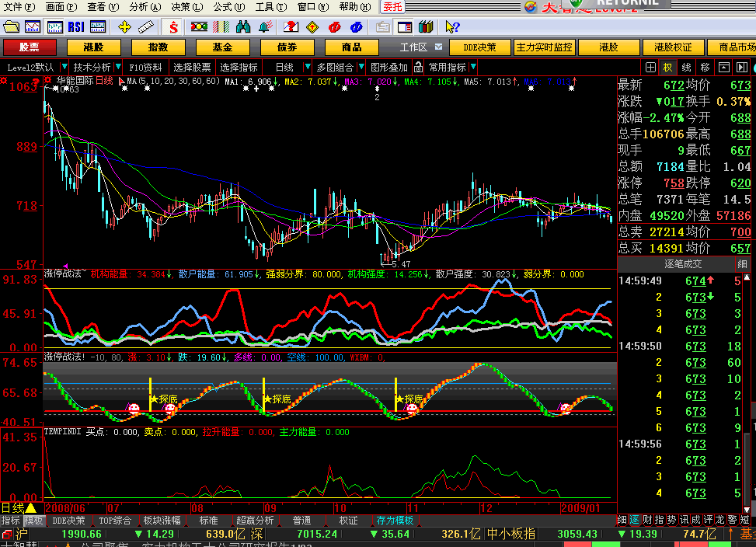This screenshot has width=756, height=547.
Task: Click the 存为模板 save template link
Action: point(395,521)
